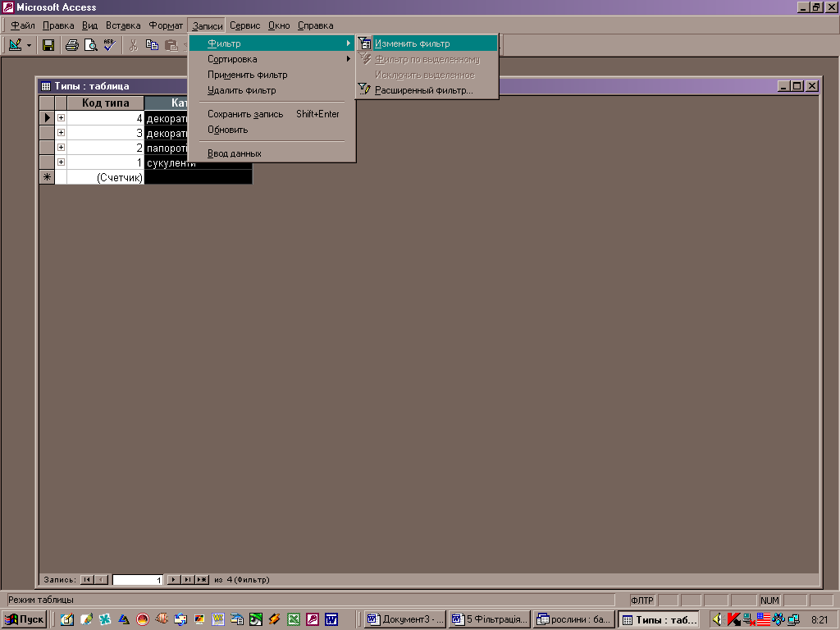Switch to Документ3 Word taskbar button
Image resolution: width=840 pixels, height=630 pixels.
(405, 620)
